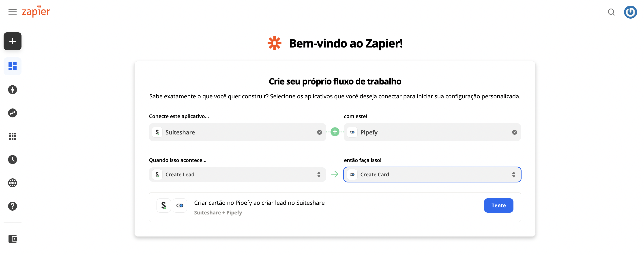Image resolution: width=644 pixels, height=255 pixels.
Task: Open the Dashboard panel icon
Action: pos(12,66)
